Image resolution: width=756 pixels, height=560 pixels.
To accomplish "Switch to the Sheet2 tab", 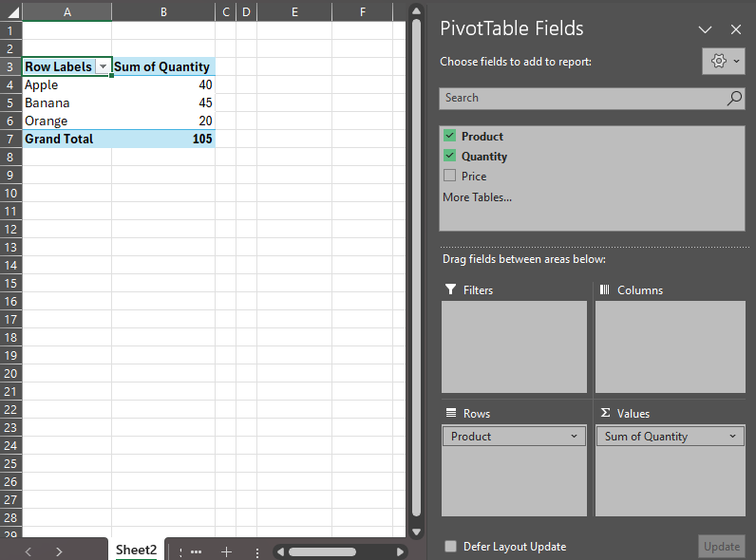I will 136,551.
